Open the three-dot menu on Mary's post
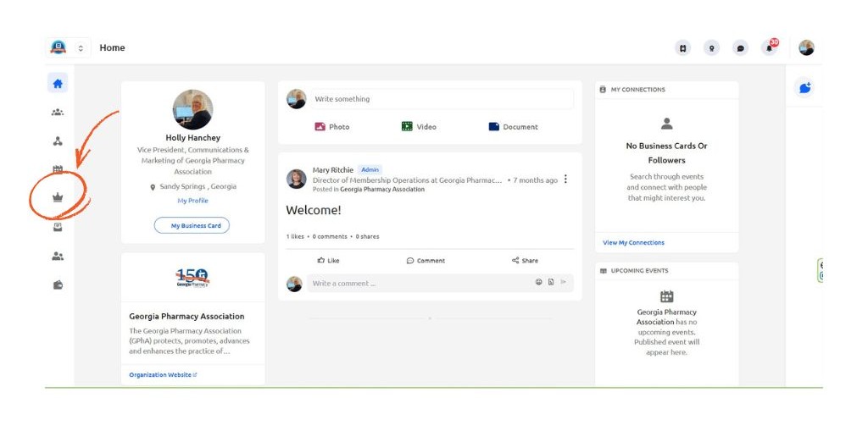This screenshot has width=868, height=431. 565,180
